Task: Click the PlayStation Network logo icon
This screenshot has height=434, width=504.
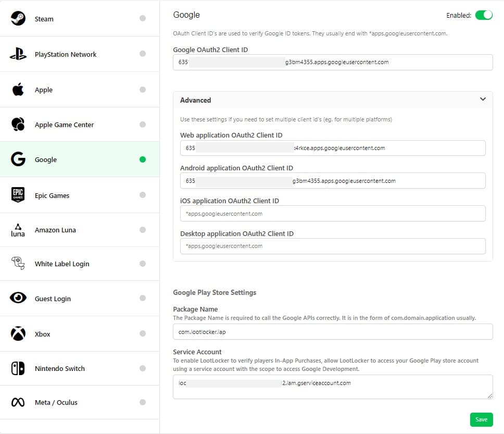Action: tap(18, 54)
